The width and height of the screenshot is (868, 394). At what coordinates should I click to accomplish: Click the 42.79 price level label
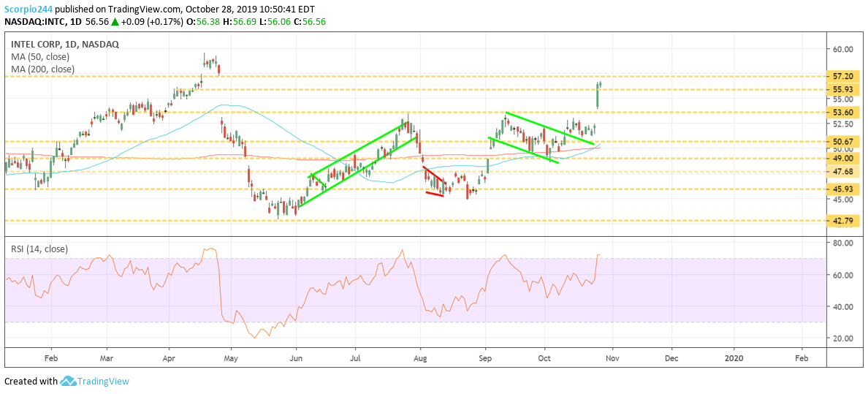(x=842, y=221)
